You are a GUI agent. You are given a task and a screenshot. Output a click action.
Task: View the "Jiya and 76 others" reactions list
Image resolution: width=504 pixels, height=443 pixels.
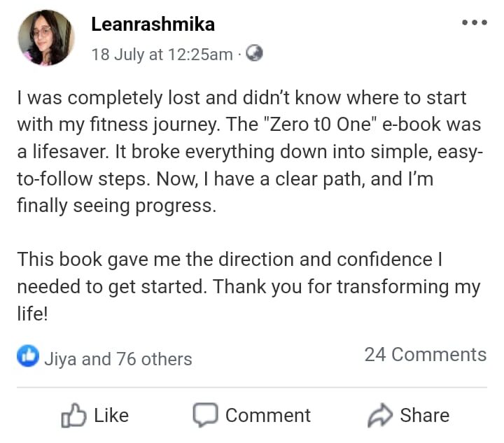pos(118,359)
